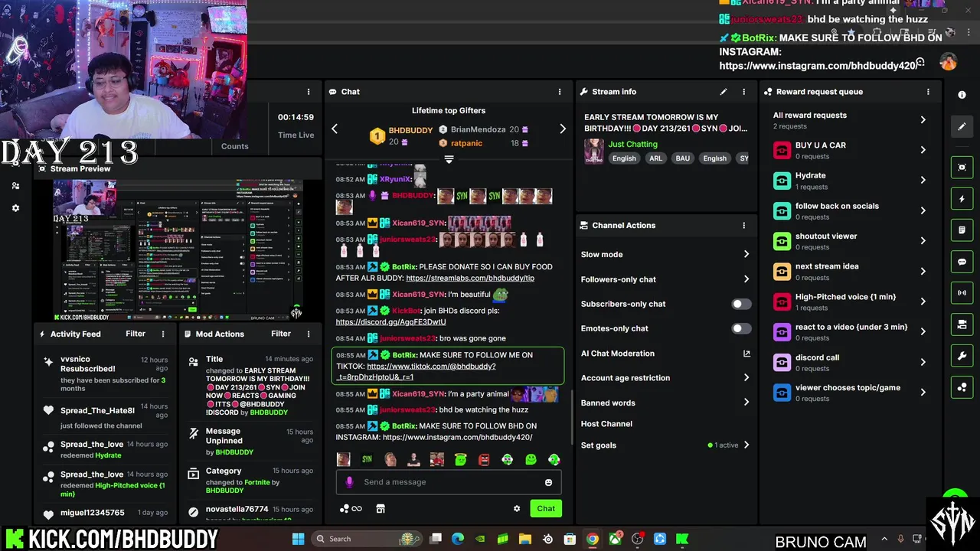980x551 pixels.
Task: Open chat settings gear icon
Action: (x=517, y=508)
